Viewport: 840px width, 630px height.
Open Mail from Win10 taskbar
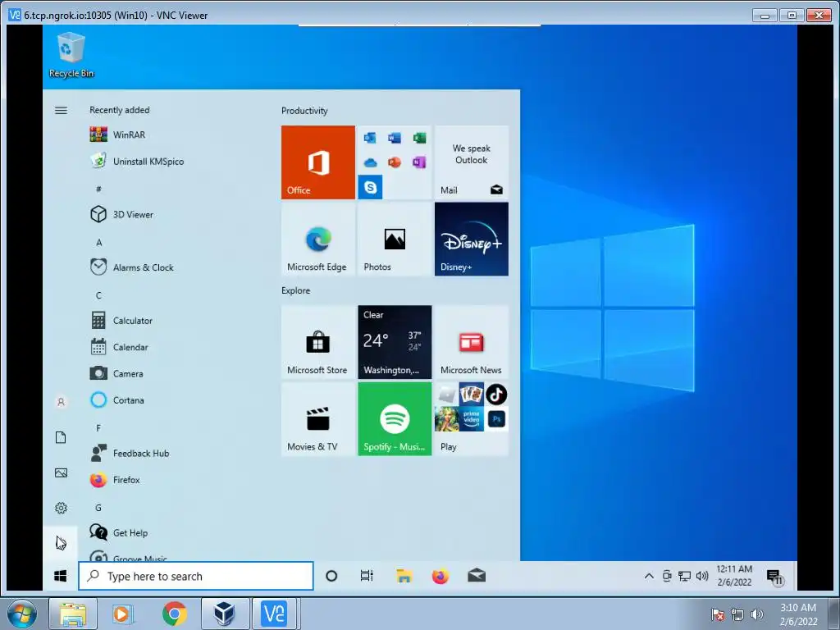[477, 576]
